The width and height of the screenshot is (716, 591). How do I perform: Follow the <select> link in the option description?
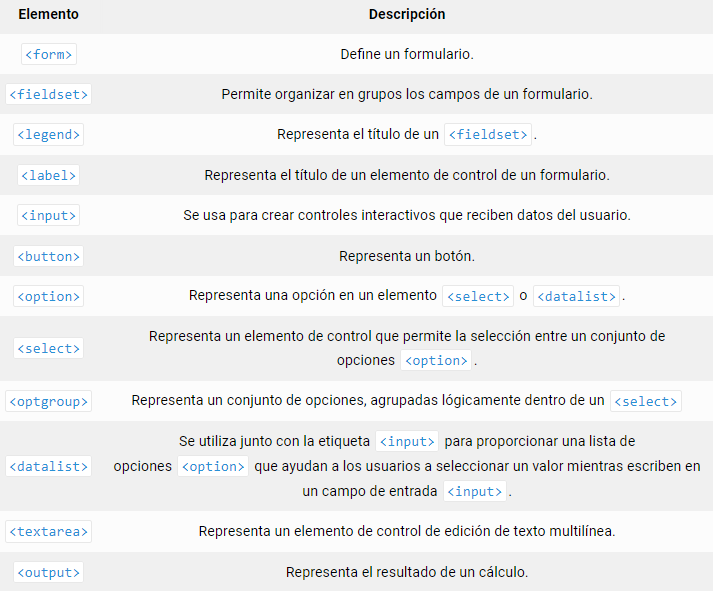tap(478, 296)
